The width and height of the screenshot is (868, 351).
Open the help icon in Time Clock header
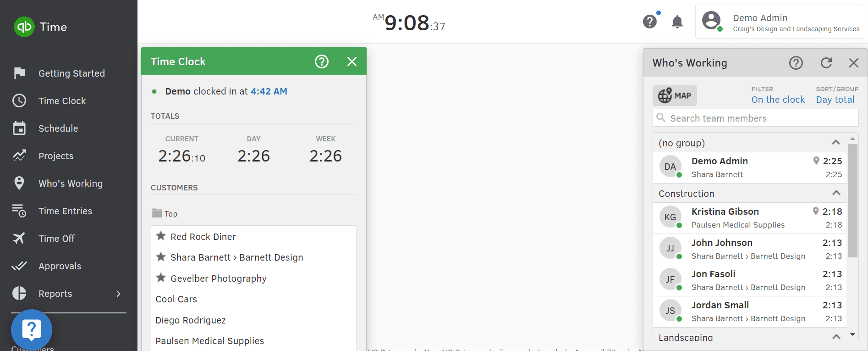tap(322, 61)
